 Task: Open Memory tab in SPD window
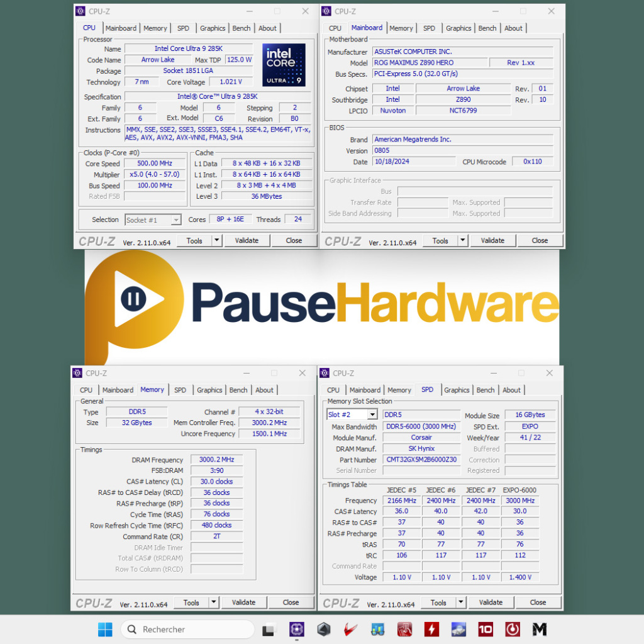click(x=399, y=390)
